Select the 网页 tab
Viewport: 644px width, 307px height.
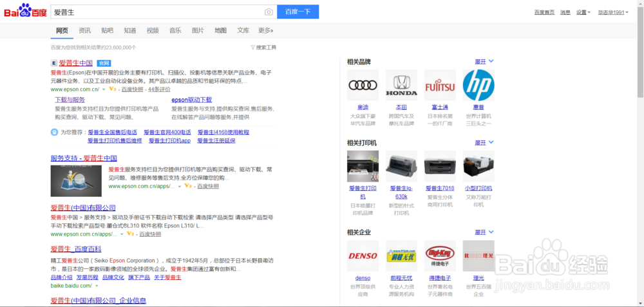[62, 30]
